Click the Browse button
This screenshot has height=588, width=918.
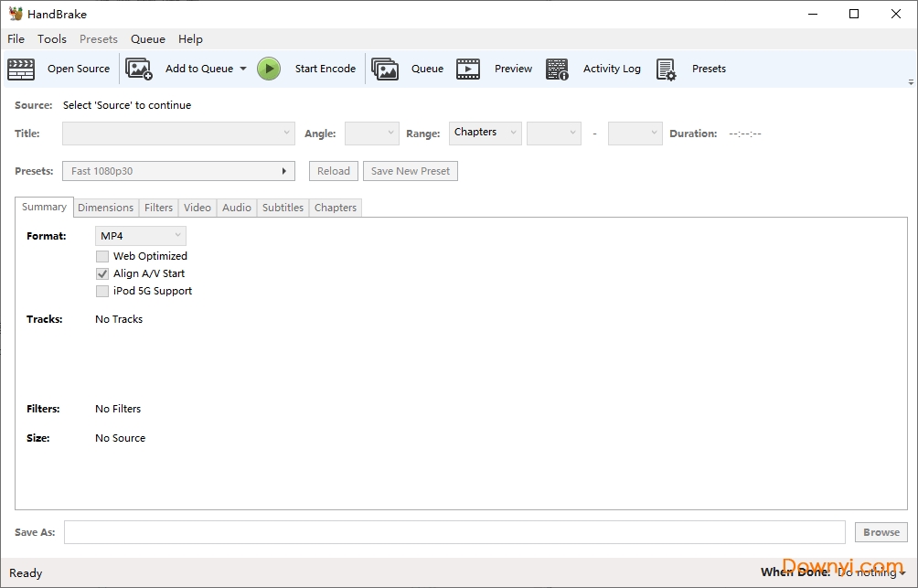pyautogui.click(x=881, y=532)
